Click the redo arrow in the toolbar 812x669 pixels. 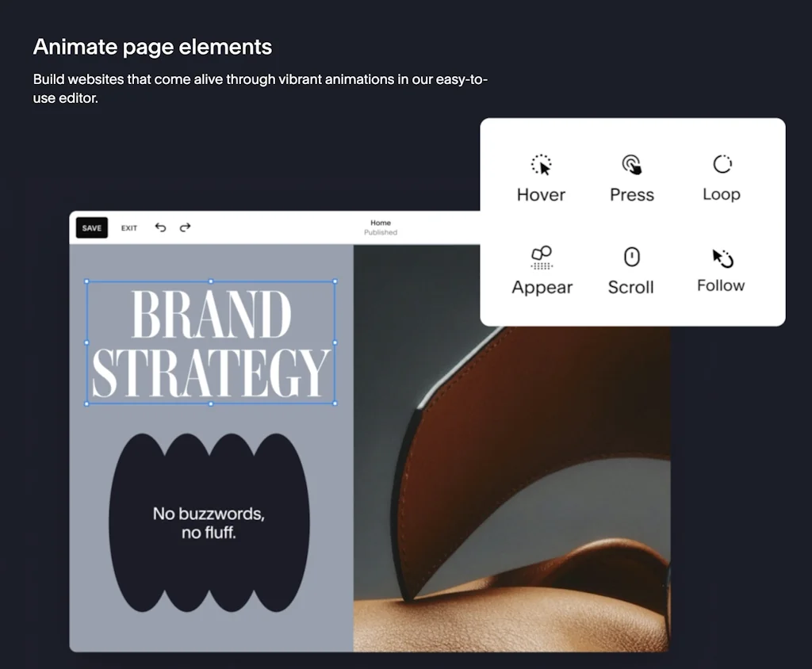(185, 227)
